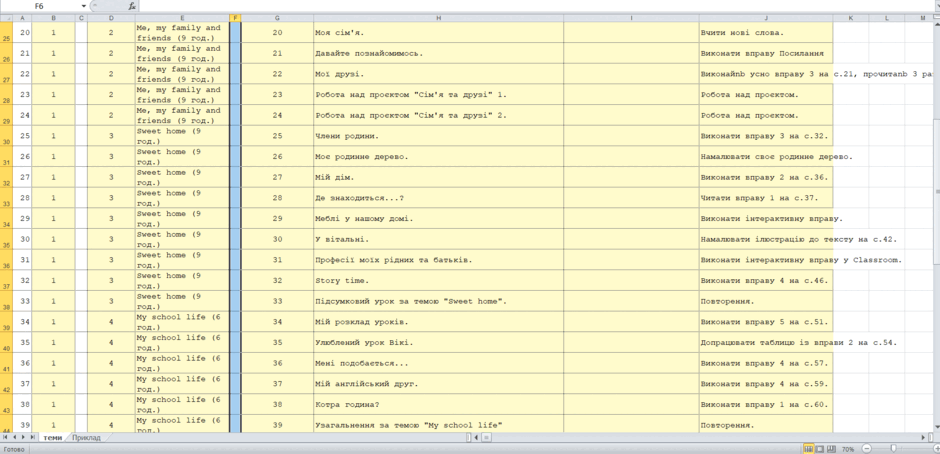
Task: Click cell 'Читати вправу 1 на с.37.'
Action: [x=766, y=198]
